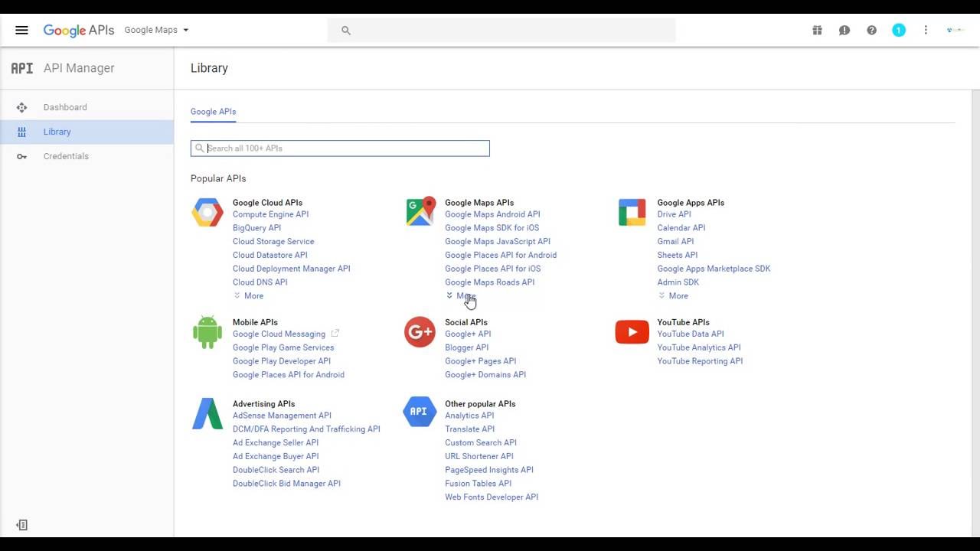The image size is (980, 551).
Task: Click the Google Apps APIs icon
Action: pyautogui.click(x=632, y=212)
